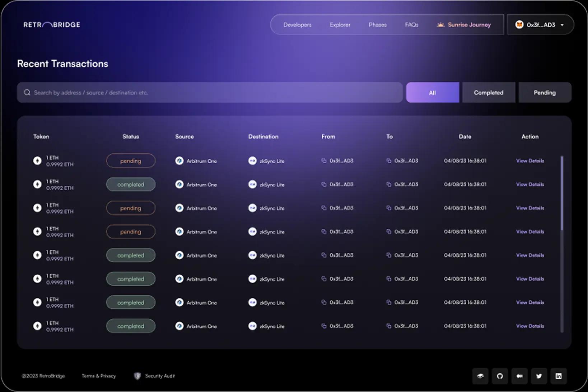Image resolution: width=588 pixels, height=392 pixels.
Task: Click the Arbitrum One icon in first row
Action: pos(179,161)
